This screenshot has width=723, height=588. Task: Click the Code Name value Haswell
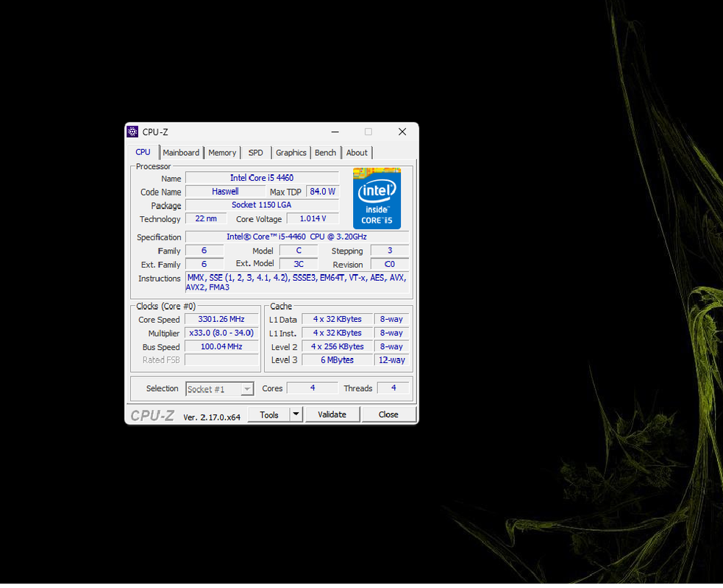225,192
